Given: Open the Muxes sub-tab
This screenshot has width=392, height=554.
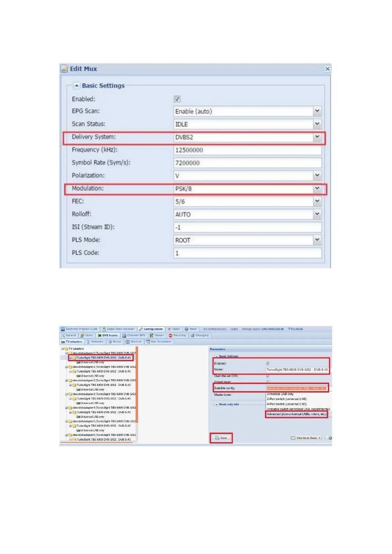Looking at the screenshot, I should (115, 341).
